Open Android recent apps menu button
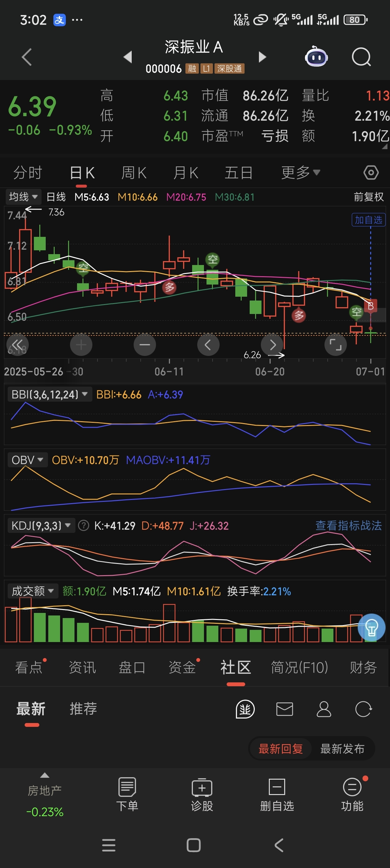 pos(109,845)
